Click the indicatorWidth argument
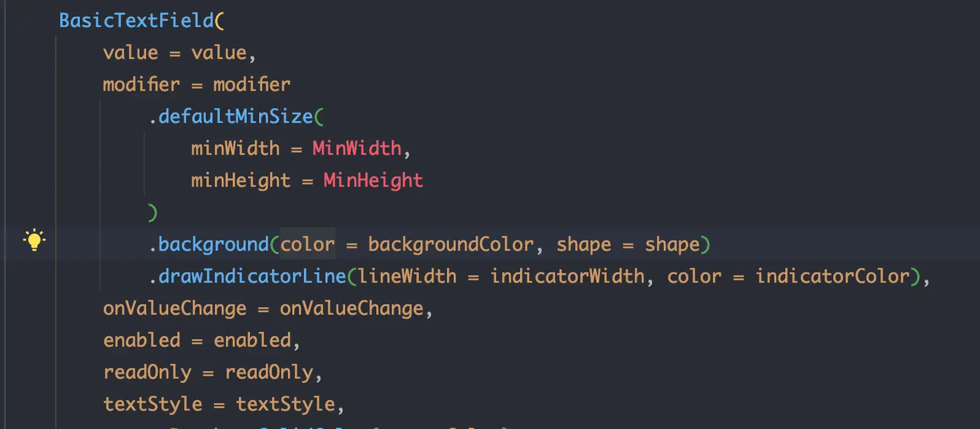Image resolution: width=980 pixels, height=429 pixels. 567,276
